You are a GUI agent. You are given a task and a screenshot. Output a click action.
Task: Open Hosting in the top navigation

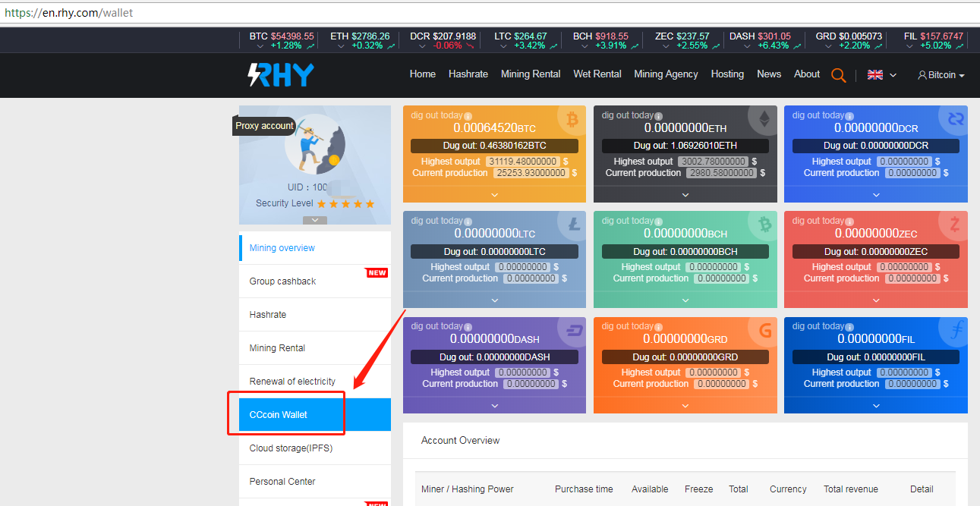[727, 74]
